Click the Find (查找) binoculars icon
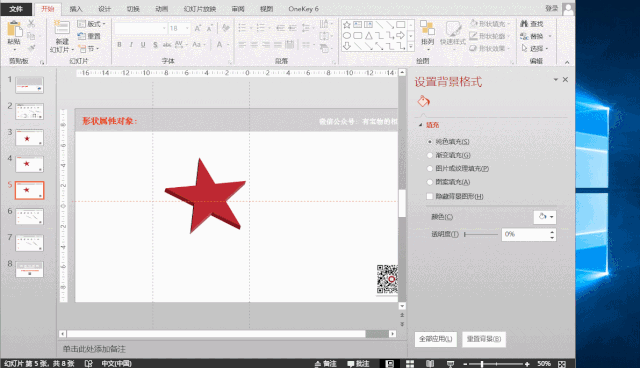Viewport: 640px width, 368px height. click(x=524, y=24)
